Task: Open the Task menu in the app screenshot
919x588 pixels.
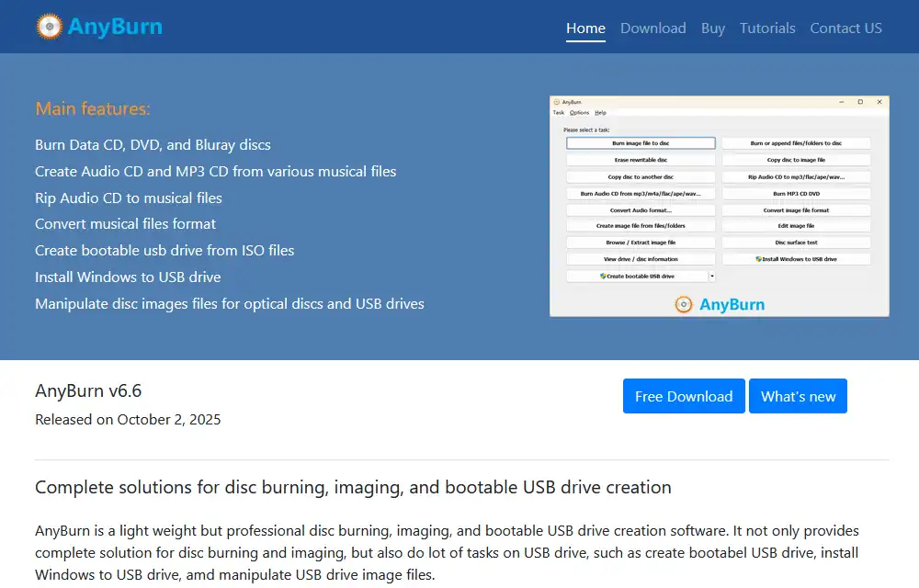Action: click(558, 113)
